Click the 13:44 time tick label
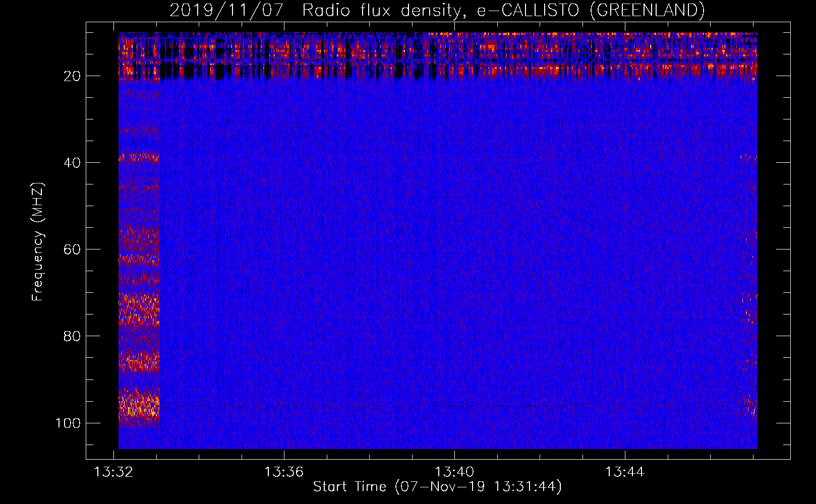 pyautogui.click(x=625, y=472)
